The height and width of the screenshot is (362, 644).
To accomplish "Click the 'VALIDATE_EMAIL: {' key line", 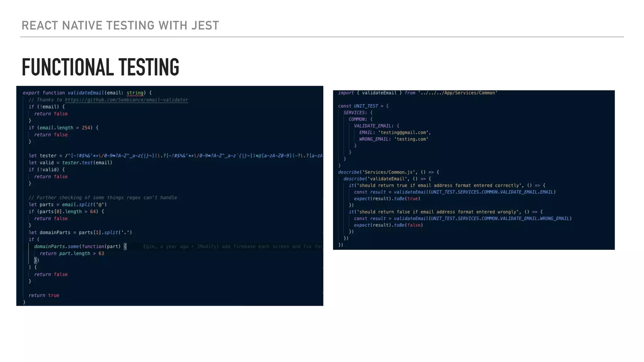I will 376,126.
